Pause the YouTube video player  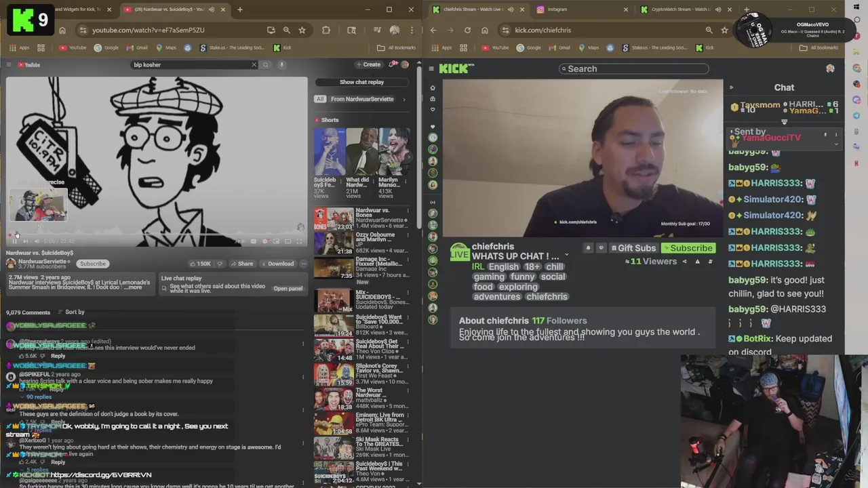(x=15, y=241)
